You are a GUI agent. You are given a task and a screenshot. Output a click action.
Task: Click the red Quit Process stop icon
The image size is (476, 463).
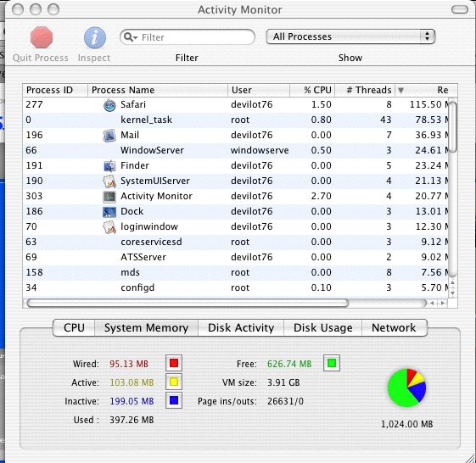[42, 37]
